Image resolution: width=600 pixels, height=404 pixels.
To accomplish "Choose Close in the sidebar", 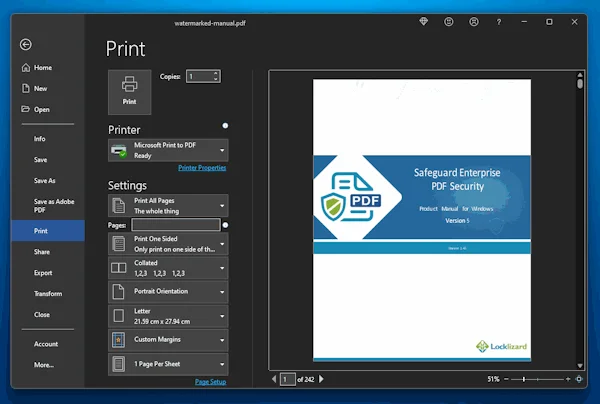I will click(x=42, y=314).
